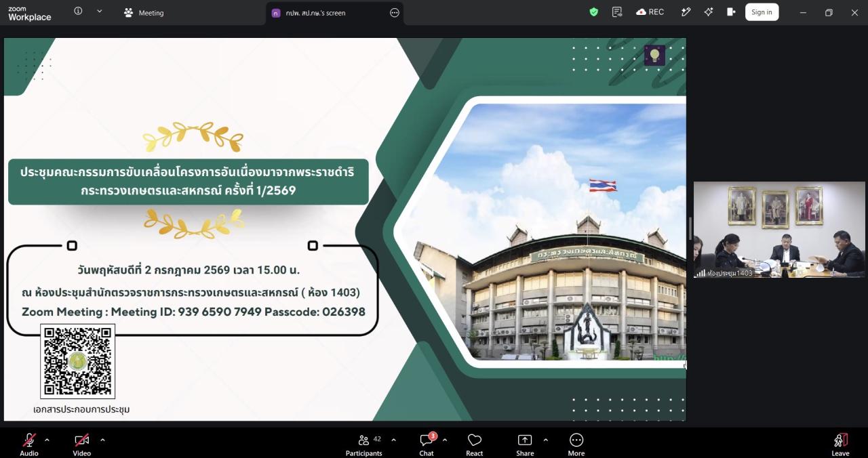Viewport: 868px width, 458px height.
Task: Expand share options arrow
Action: tap(545, 440)
